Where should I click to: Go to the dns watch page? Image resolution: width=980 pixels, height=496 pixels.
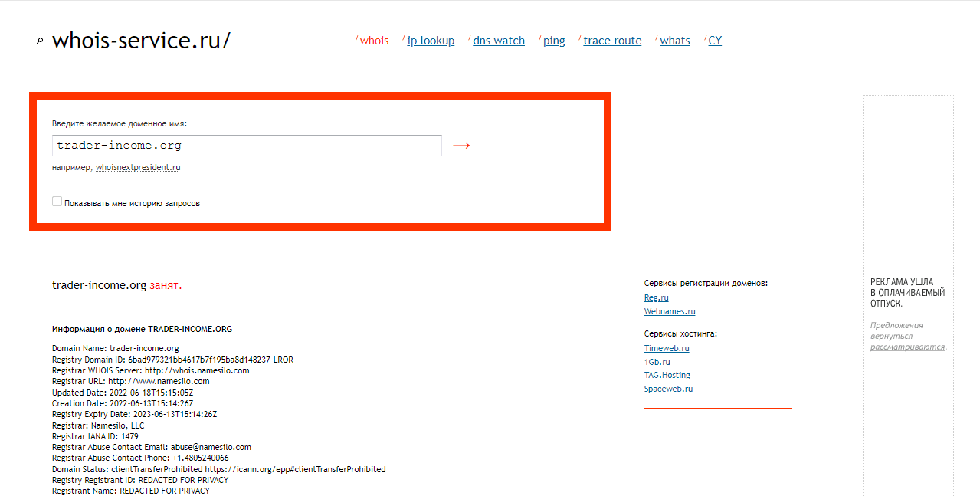(499, 41)
